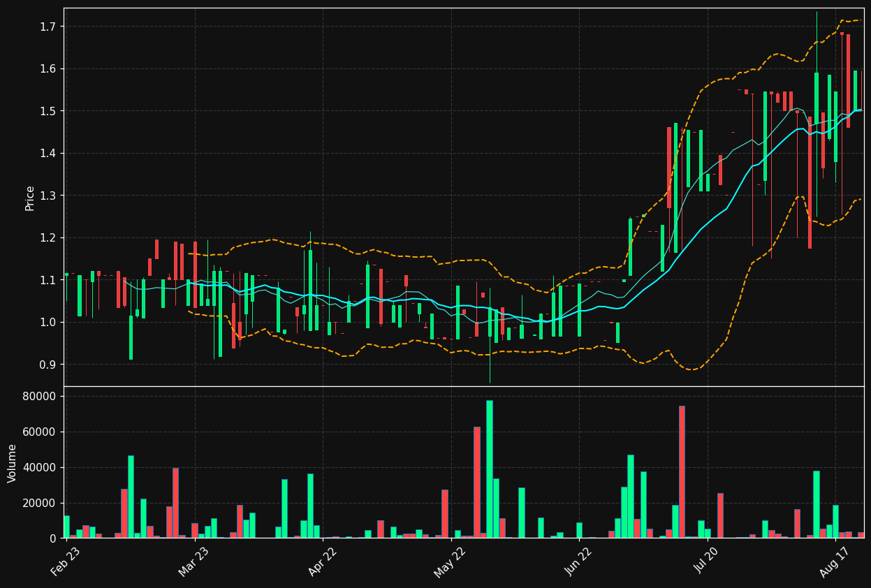Click the 0 volume tick label
Image resolution: width=871 pixels, height=588 pixels.
click(54, 538)
